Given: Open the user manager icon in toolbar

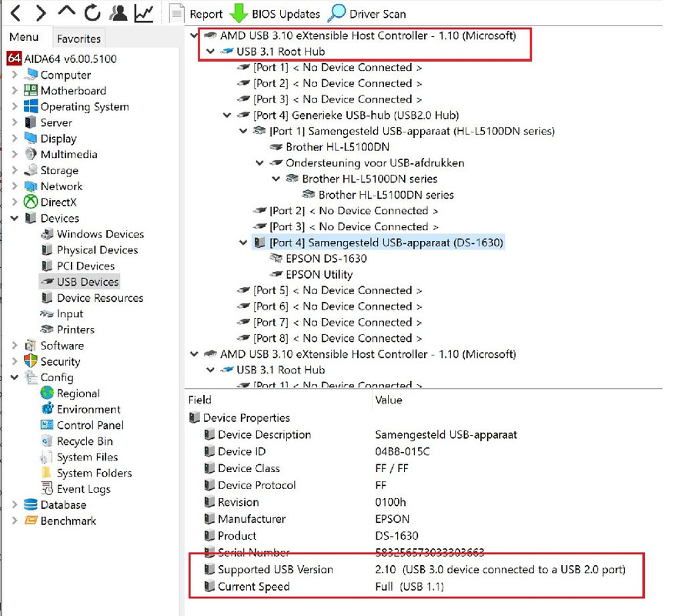Looking at the screenshot, I should [x=119, y=13].
